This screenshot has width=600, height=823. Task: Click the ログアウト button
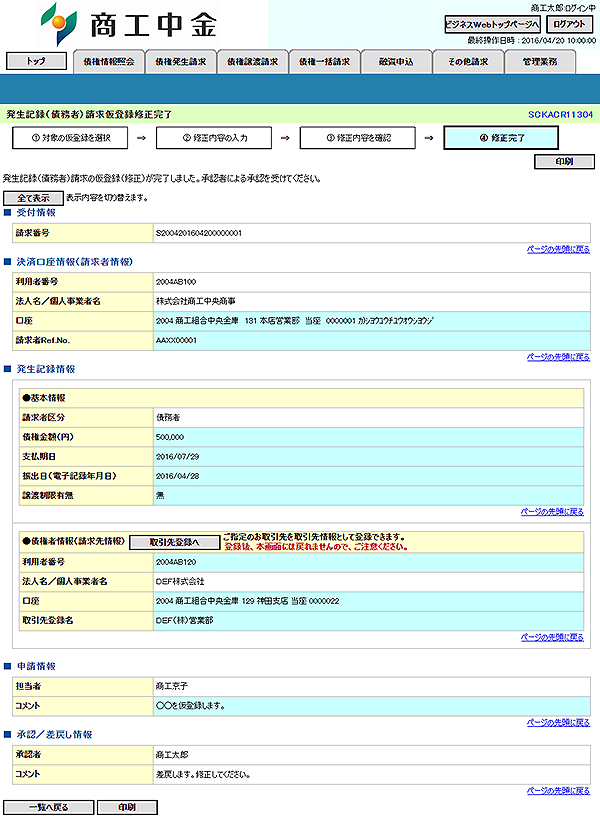coord(570,24)
